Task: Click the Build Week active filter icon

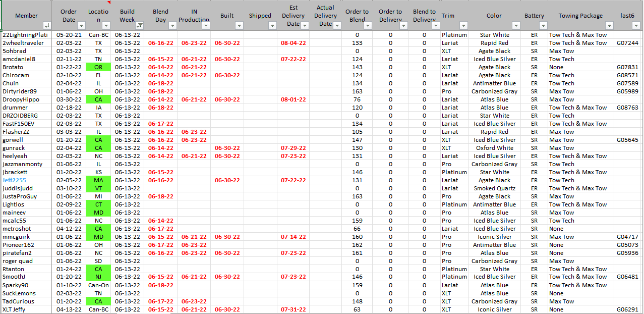Action: click(x=140, y=26)
